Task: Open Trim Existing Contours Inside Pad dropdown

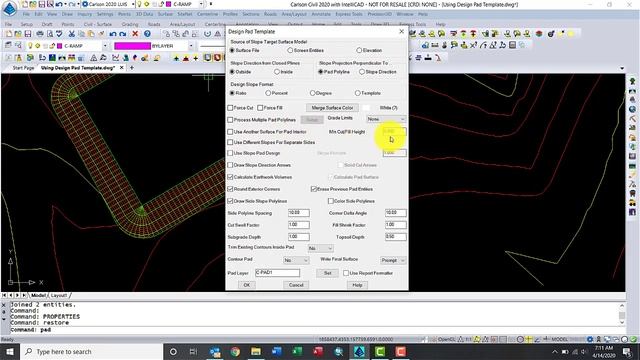Action: coord(320,248)
